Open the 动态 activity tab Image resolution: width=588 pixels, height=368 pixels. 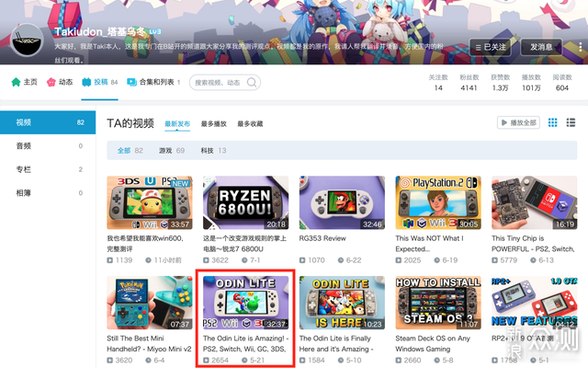[60, 82]
